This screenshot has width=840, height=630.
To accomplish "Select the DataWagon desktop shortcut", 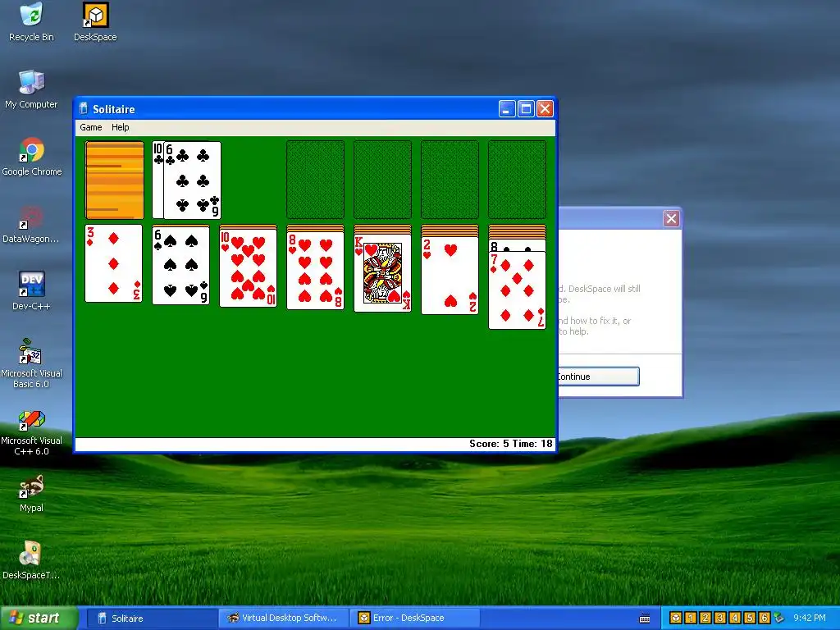I will click(31, 224).
